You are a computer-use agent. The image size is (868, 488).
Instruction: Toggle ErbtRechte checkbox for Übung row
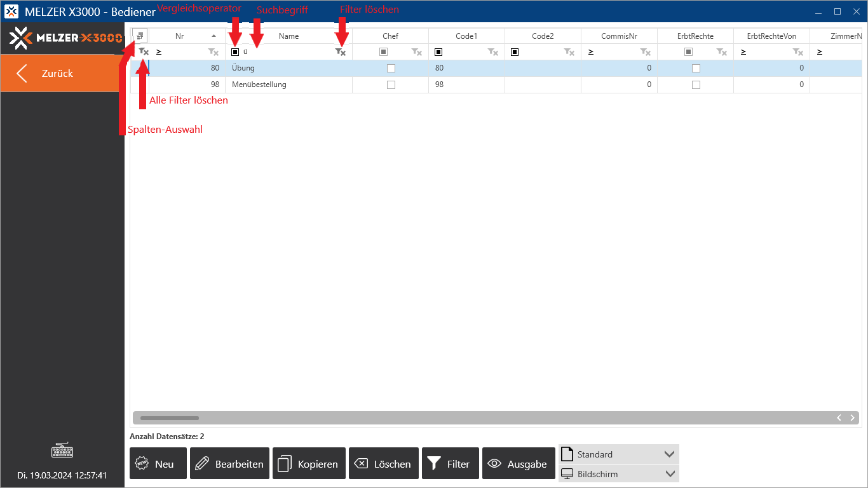click(x=696, y=68)
